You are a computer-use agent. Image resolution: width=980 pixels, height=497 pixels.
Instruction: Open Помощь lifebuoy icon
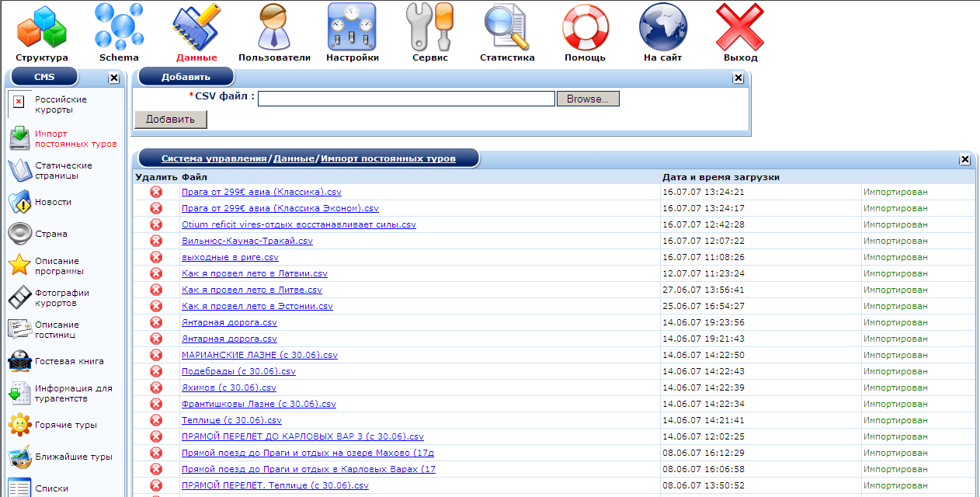click(585, 28)
